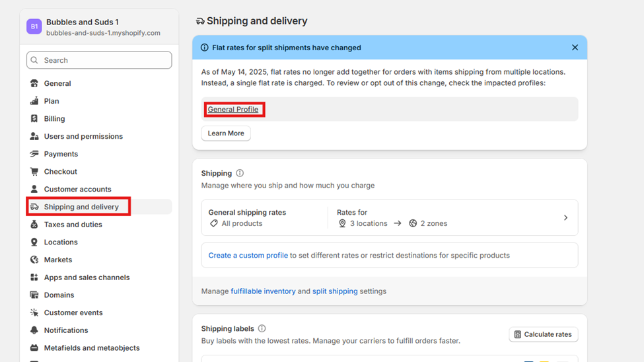Click Create a custom profile link
The image size is (644, 362).
pyautogui.click(x=248, y=255)
